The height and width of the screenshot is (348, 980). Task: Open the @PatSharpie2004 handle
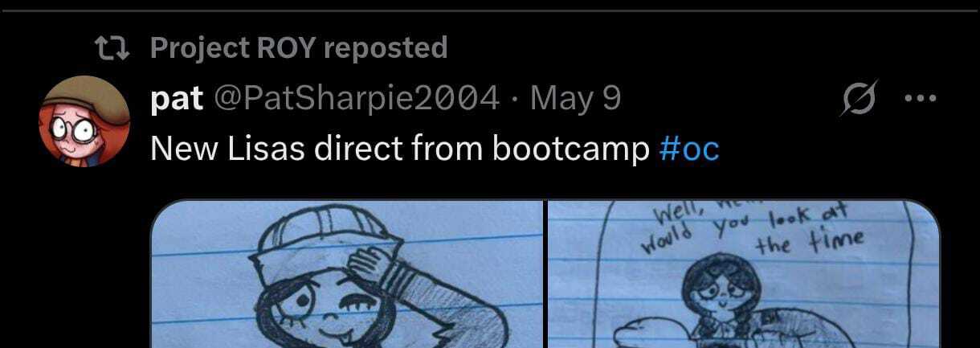(354, 100)
